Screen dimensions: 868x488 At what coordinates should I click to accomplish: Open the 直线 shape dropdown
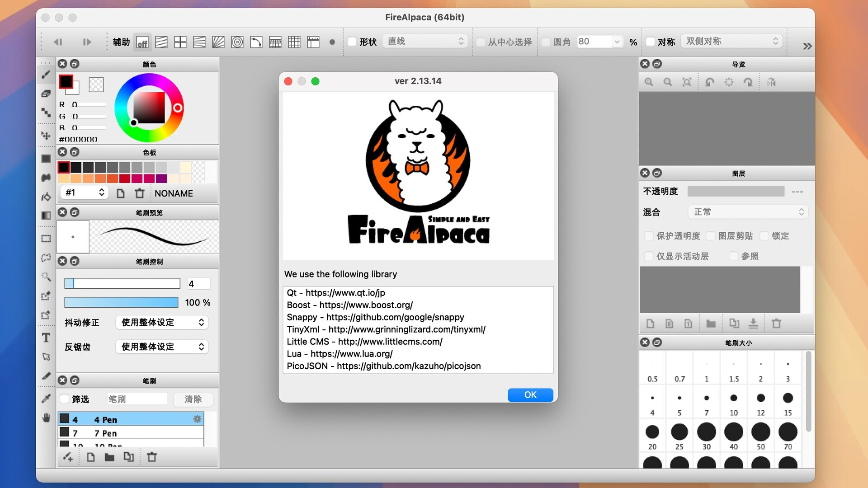click(x=425, y=41)
